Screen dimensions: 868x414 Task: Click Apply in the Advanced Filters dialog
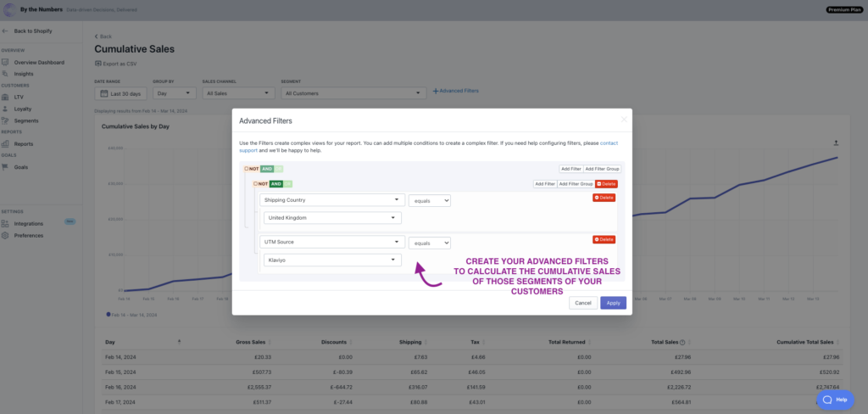point(614,303)
